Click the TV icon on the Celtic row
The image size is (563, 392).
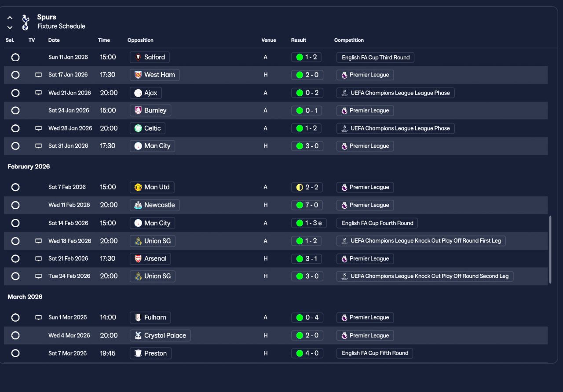tap(39, 128)
